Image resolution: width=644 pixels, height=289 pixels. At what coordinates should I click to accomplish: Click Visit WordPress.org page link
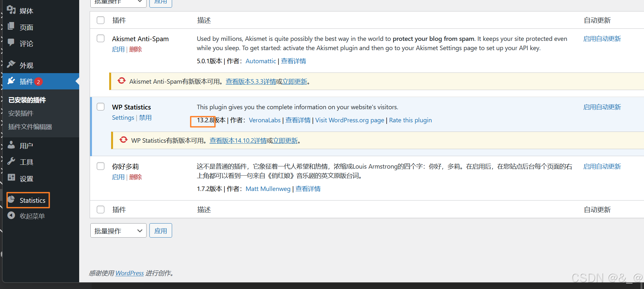[x=350, y=120]
